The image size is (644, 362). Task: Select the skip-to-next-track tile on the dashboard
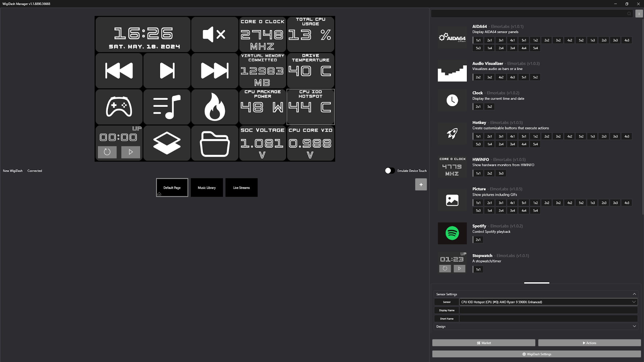tap(167, 70)
